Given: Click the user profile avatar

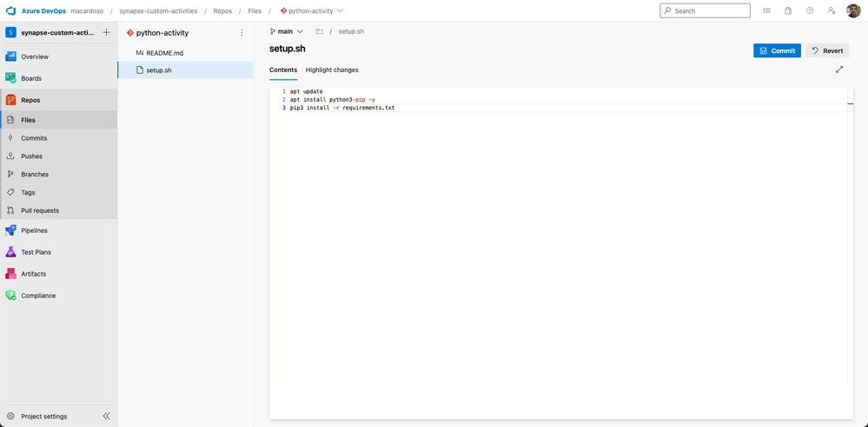Looking at the screenshot, I should pos(853,10).
